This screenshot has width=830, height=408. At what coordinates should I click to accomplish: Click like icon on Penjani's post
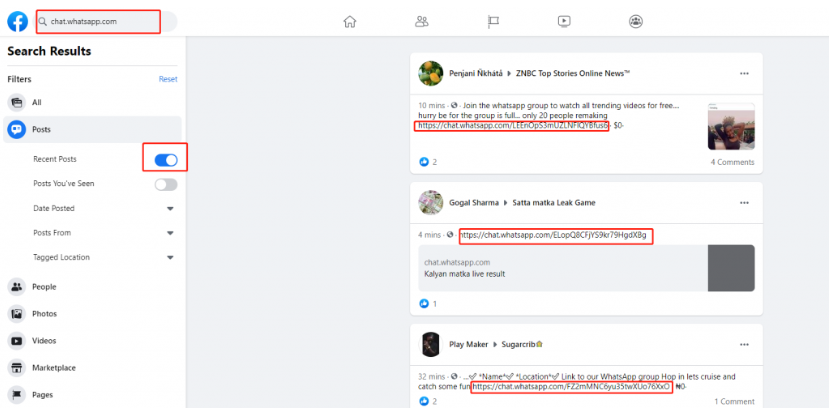click(423, 162)
